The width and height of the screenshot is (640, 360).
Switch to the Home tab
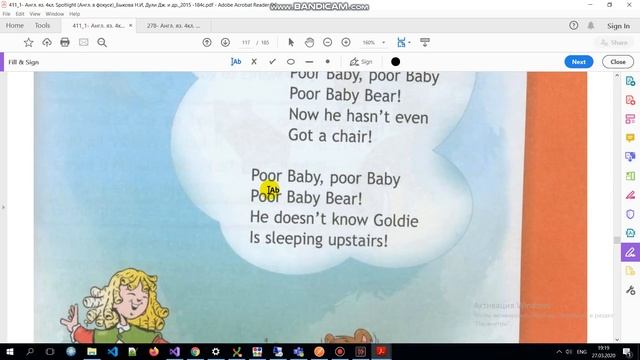pos(15,25)
